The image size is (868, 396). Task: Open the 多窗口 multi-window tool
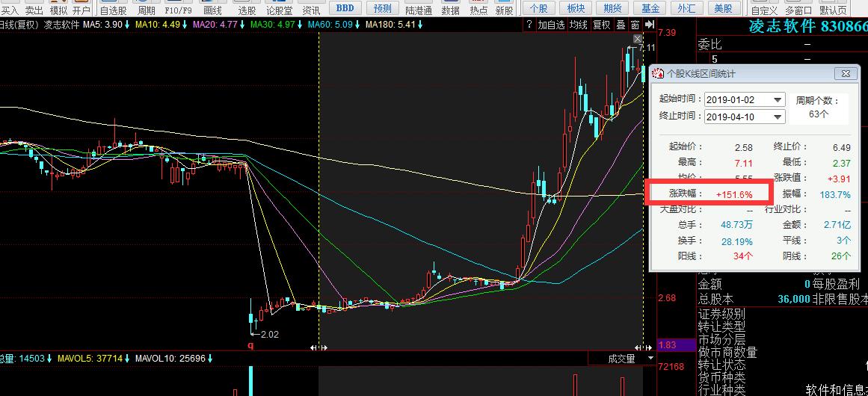click(798, 10)
